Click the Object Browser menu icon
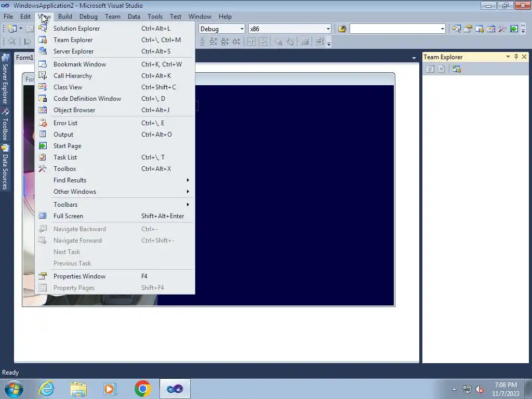 pyautogui.click(x=43, y=110)
